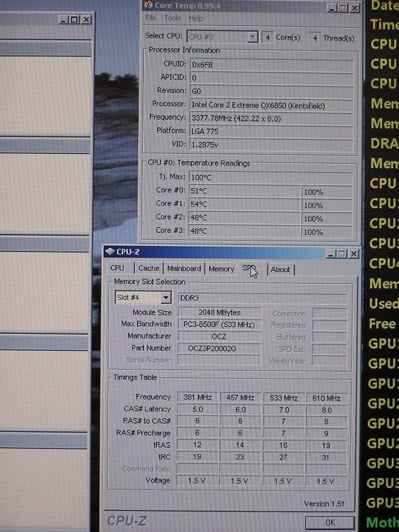
Task: Click the Revision value G0
Action: tap(271, 91)
